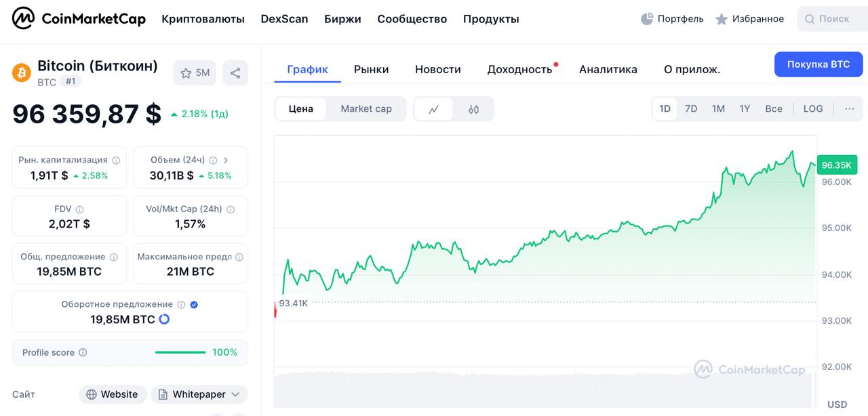Click the #1 rank badge
The height and width of the screenshot is (416, 868).
click(71, 81)
